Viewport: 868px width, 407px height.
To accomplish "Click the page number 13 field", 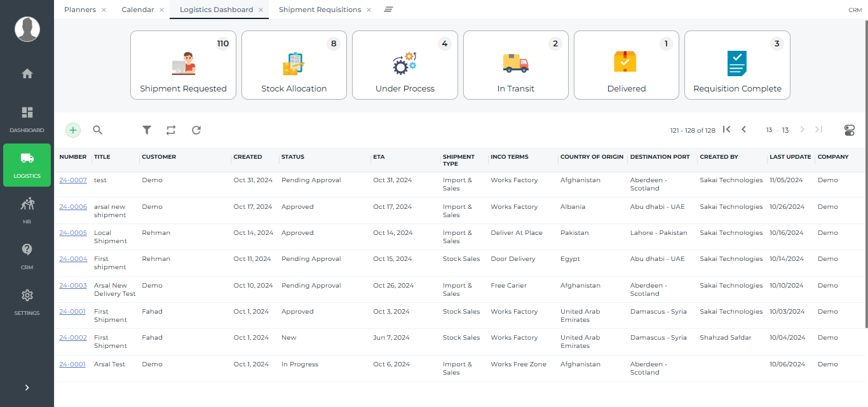I will click(769, 130).
